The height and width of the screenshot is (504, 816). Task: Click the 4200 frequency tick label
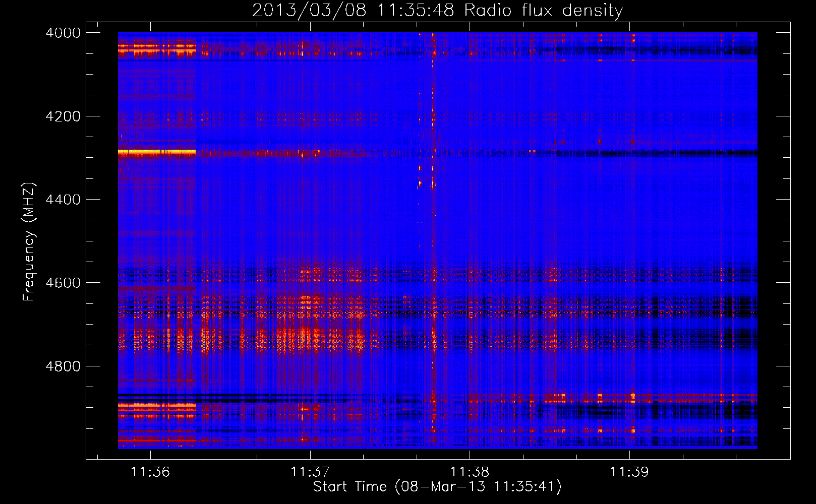click(63, 116)
